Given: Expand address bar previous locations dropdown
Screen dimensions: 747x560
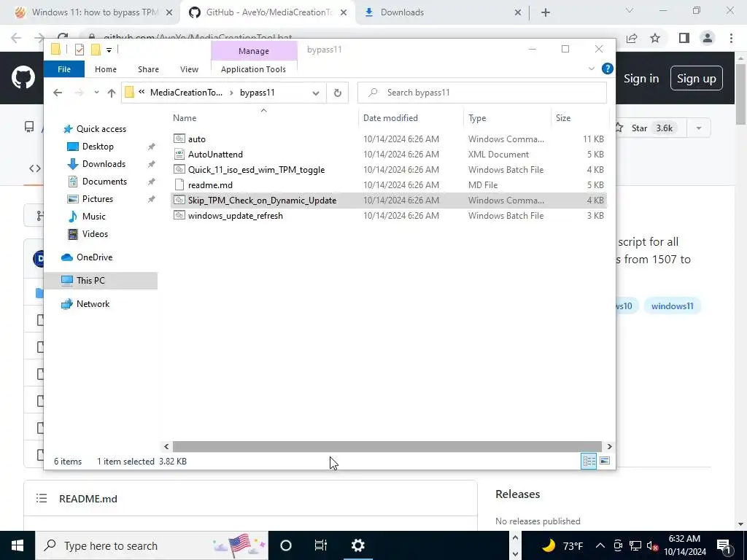Looking at the screenshot, I should point(315,93).
